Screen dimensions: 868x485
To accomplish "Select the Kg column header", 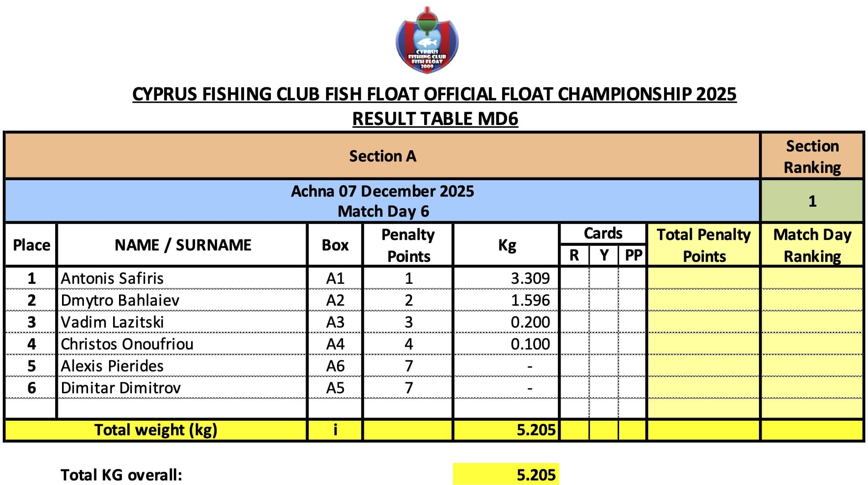I will (506, 245).
